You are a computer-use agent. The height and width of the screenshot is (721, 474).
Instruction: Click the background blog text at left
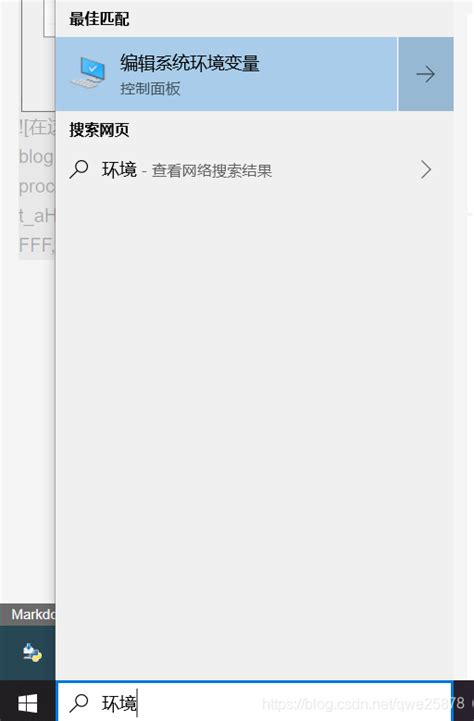point(36,157)
